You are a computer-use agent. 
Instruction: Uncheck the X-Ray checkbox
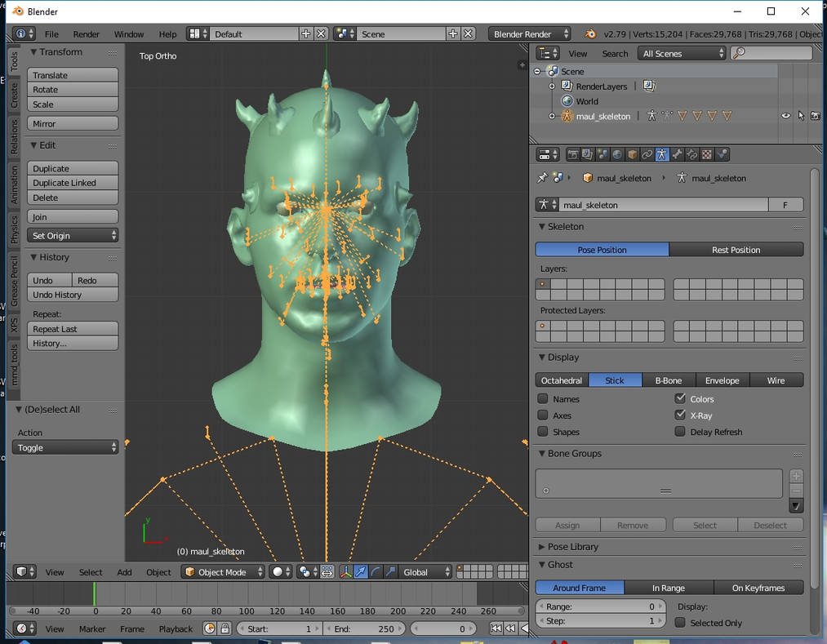pos(680,415)
